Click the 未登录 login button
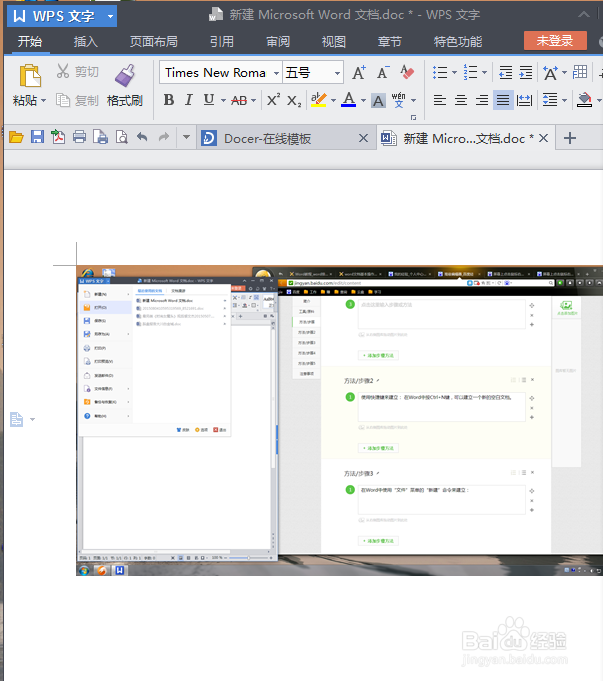This screenshot has width=603, height=681. 555,41
